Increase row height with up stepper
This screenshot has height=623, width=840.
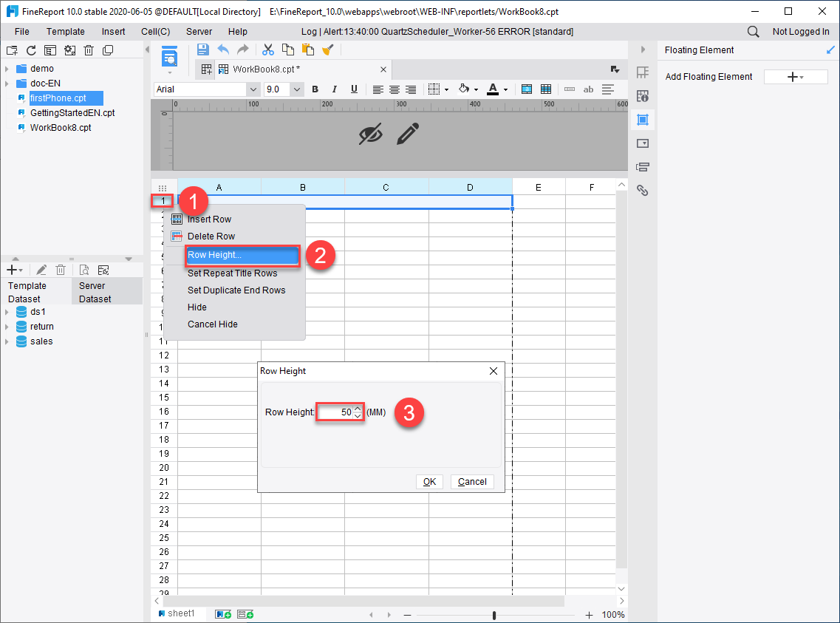click(x=358, y=409)
